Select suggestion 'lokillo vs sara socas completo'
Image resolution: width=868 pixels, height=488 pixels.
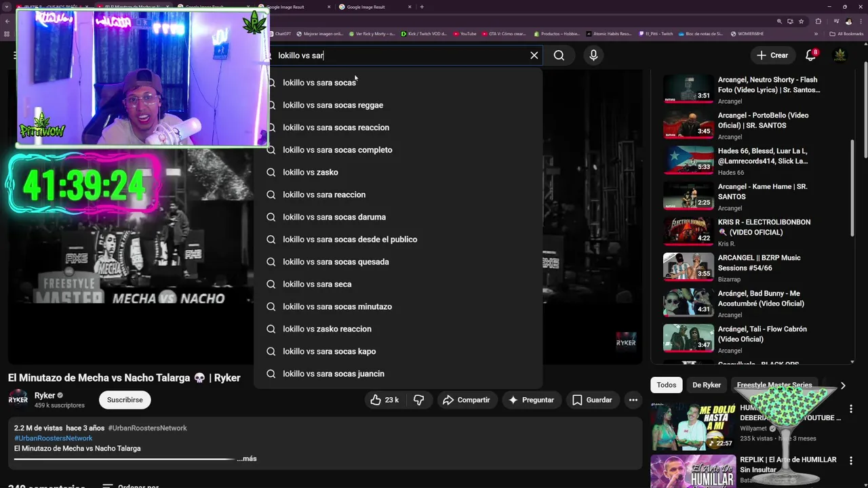pyautogui.click(x=398, y=150)
